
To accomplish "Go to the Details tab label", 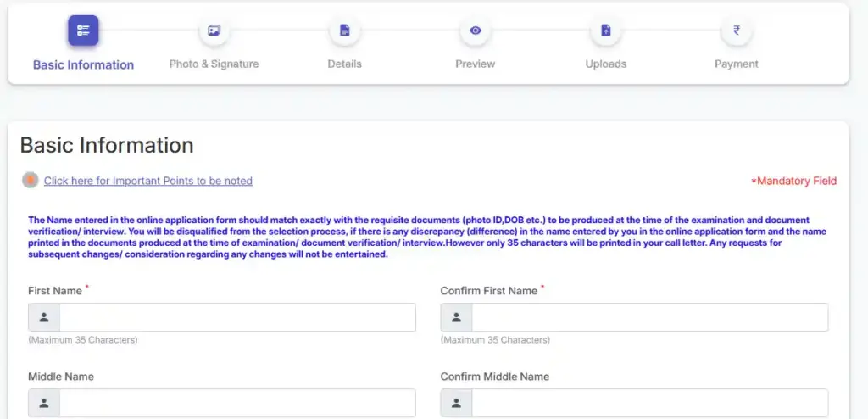I will (x=344, y=64).
